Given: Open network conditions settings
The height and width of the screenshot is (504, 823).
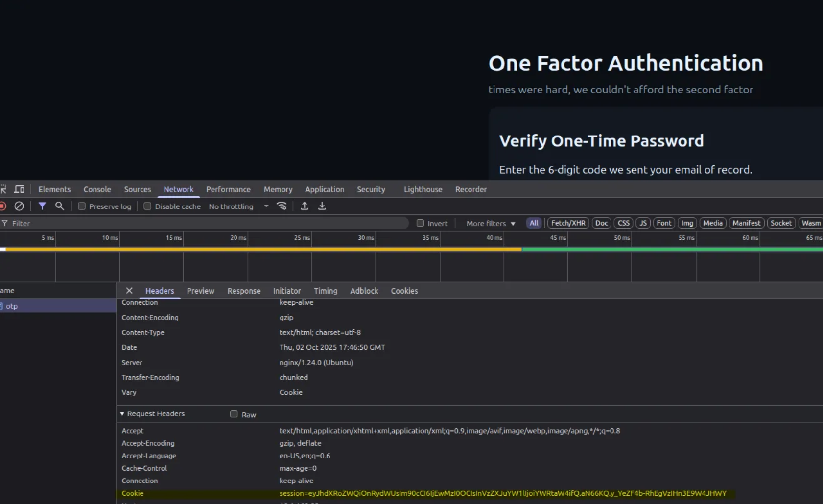Looking at the screenshot, I should pos(282,206).
